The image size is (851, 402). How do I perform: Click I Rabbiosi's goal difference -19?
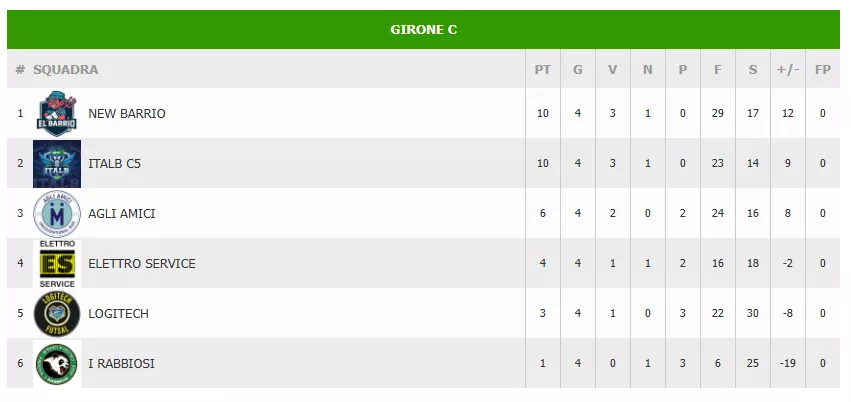pos(788,364)
